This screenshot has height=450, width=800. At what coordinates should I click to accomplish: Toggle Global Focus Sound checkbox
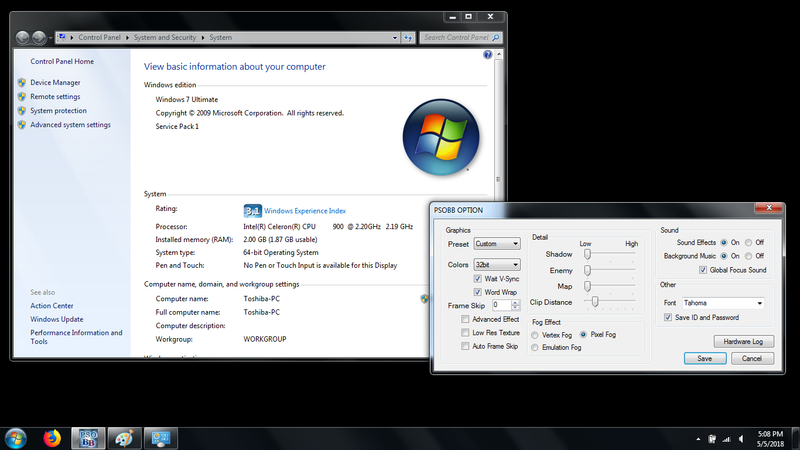pyautogui.click(x=703, y=270)
